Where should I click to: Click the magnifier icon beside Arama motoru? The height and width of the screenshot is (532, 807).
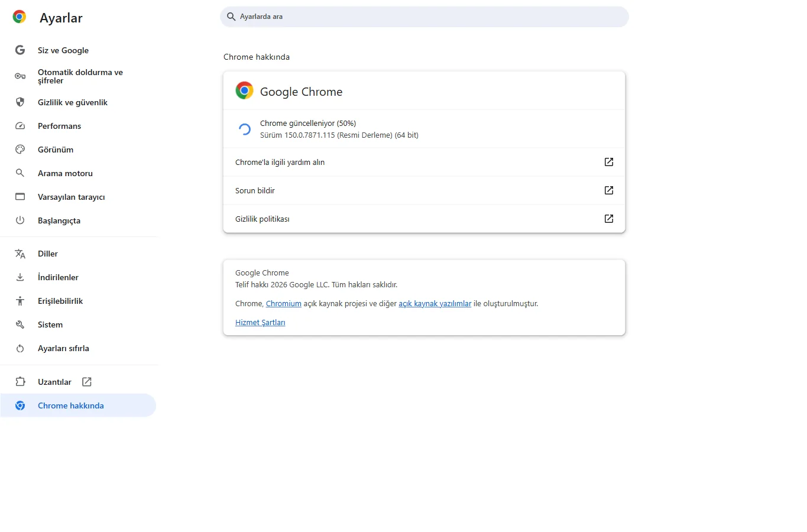coord(20,173)
